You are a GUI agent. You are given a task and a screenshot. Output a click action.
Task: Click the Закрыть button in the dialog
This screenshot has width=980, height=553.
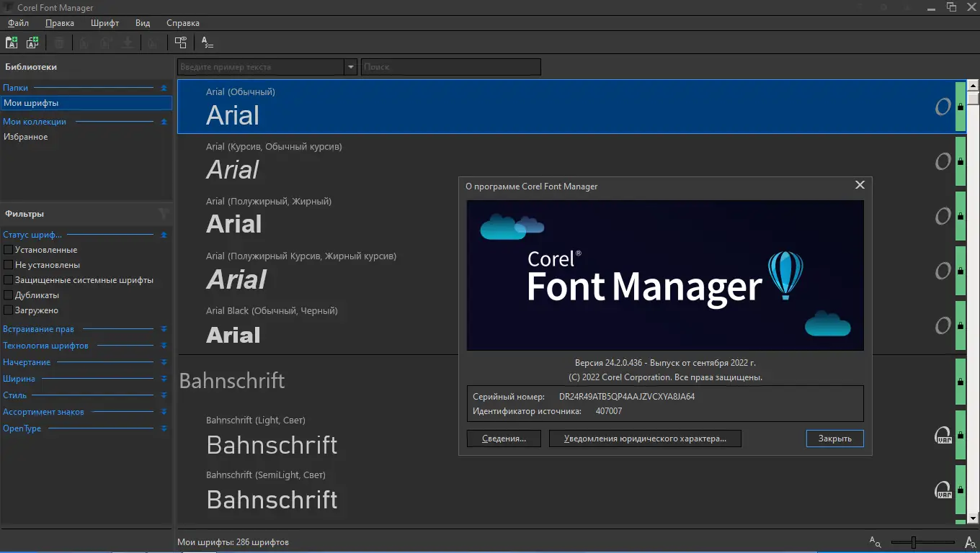[x=834, y=438]
